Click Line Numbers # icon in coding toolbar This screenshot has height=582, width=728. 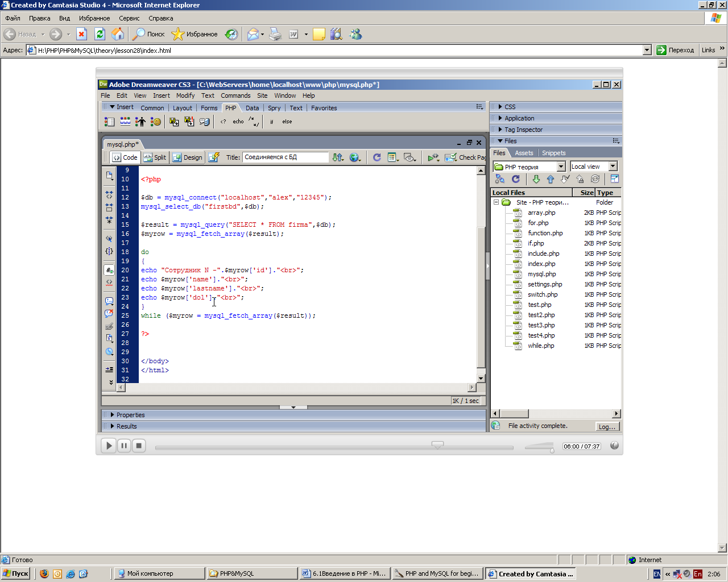pyautogui.click(x=109, y=270)
